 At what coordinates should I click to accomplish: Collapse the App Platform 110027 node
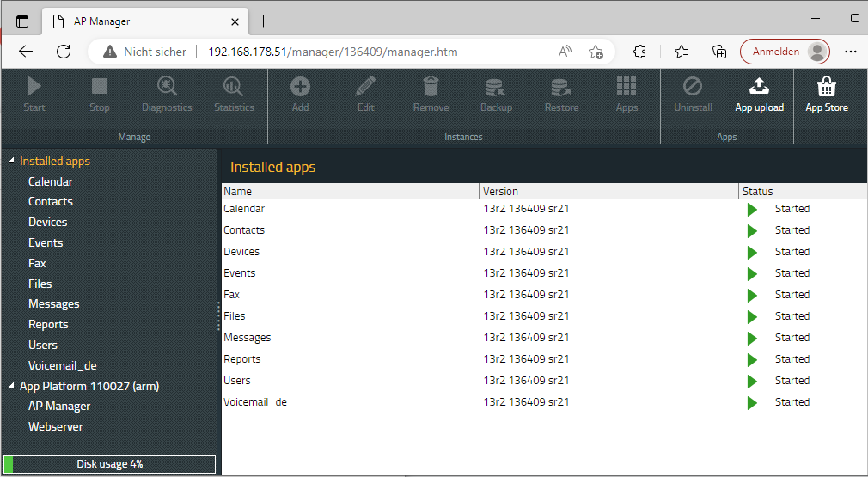pyautogui.click(x=11, y=387)
